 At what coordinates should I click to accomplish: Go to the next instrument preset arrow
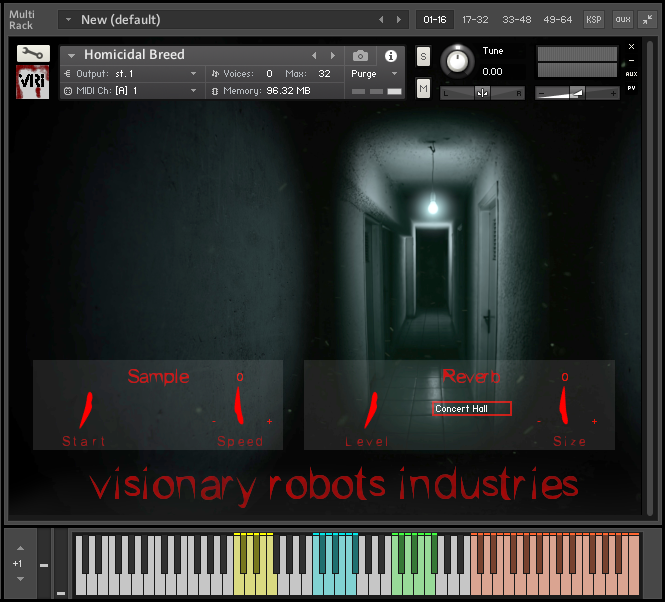(x=332, y=56)
